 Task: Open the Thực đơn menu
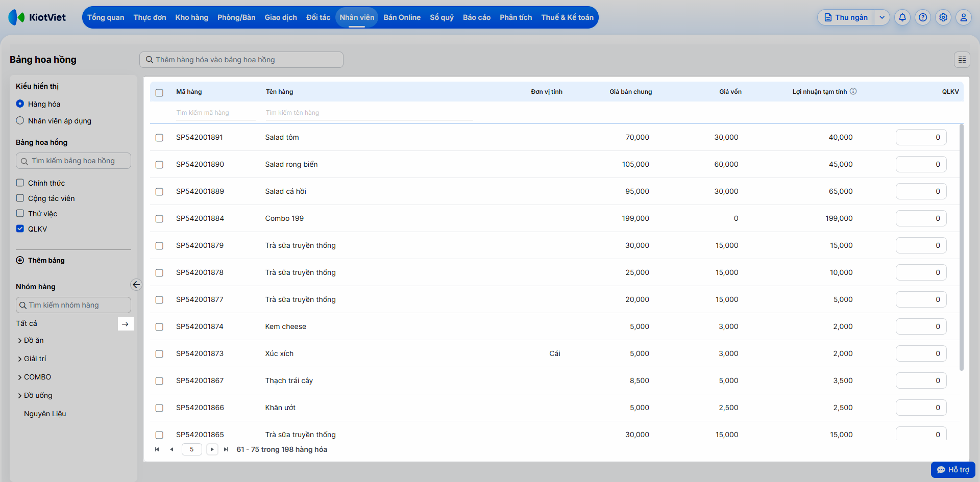click(150, 17)
